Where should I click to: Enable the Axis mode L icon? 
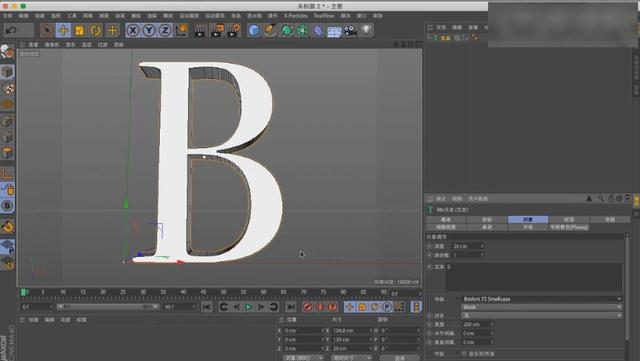click(x=7, y=174)
